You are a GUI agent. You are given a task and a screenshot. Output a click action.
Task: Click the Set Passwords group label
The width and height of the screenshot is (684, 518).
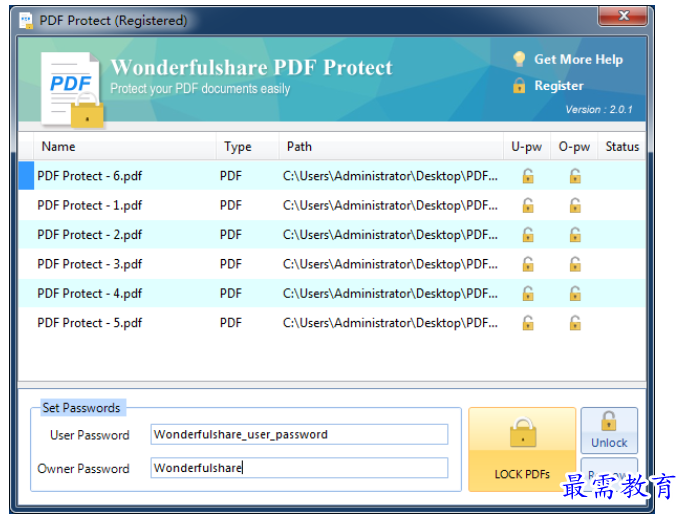pyautogui.click(x=81, y=408)
